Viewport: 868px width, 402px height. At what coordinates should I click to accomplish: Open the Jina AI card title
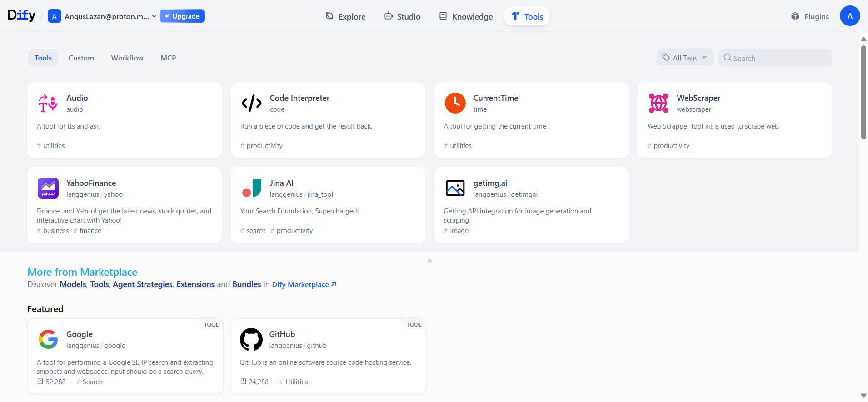coord(282,183)
